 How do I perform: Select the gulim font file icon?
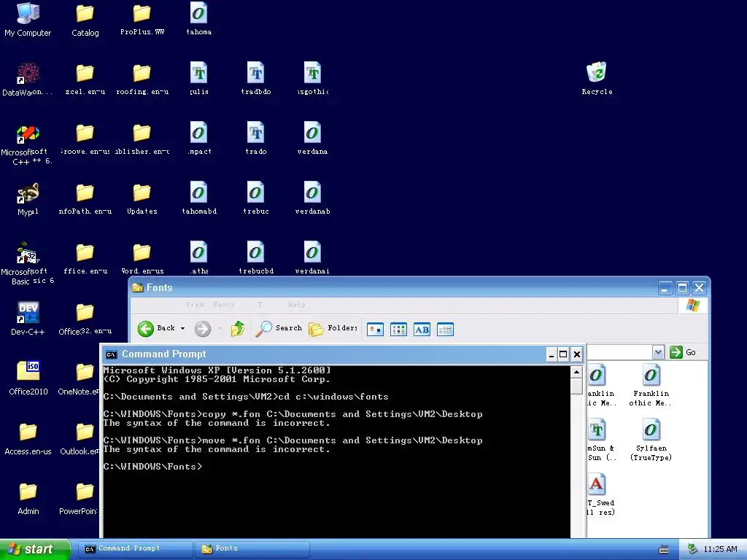click(198, 79)
